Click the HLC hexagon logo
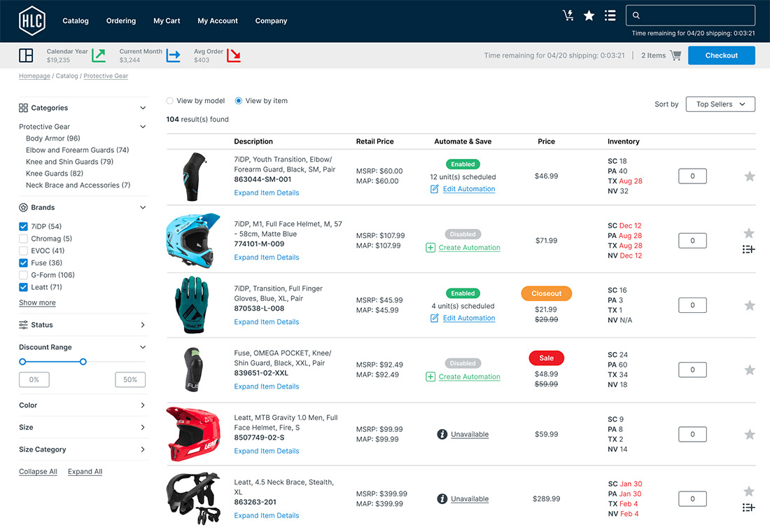Screen dimensions: 770x532 (32, 20)
